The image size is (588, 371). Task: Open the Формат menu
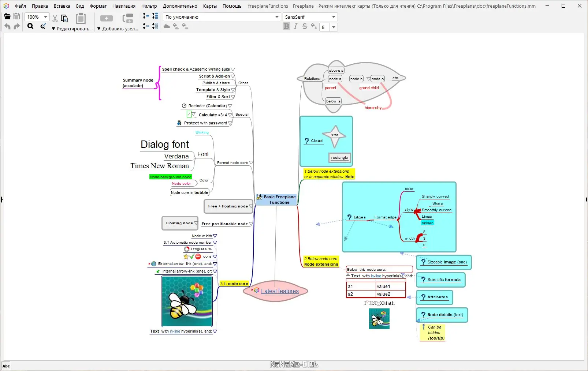point(98,6)
